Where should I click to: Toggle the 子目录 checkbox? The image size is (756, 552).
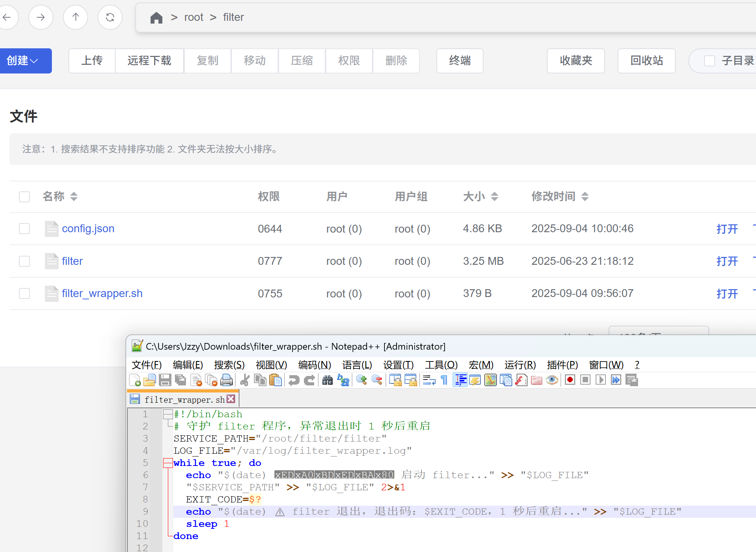(x=709, y=61)
